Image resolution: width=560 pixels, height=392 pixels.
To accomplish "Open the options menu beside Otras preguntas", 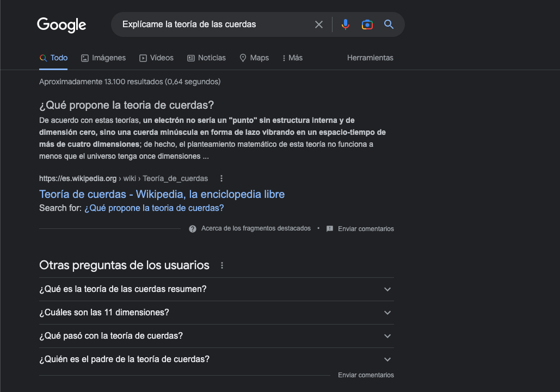I will [x=221, y=265].
